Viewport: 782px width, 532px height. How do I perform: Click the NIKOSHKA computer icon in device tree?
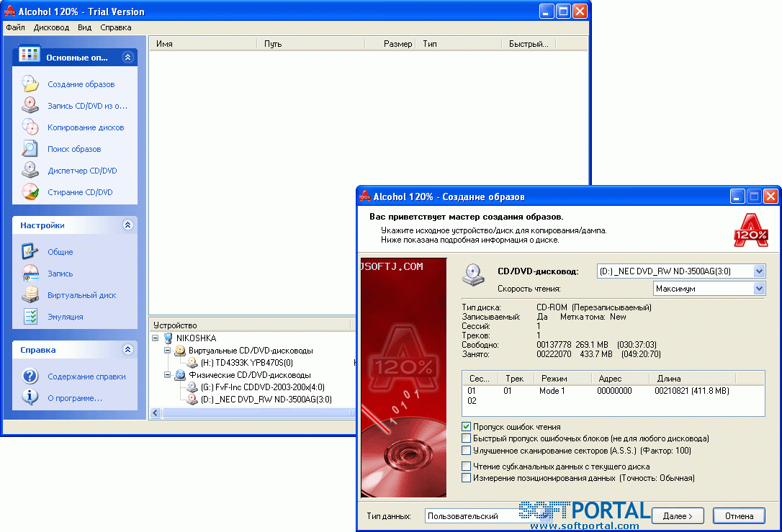pos(168,338)
